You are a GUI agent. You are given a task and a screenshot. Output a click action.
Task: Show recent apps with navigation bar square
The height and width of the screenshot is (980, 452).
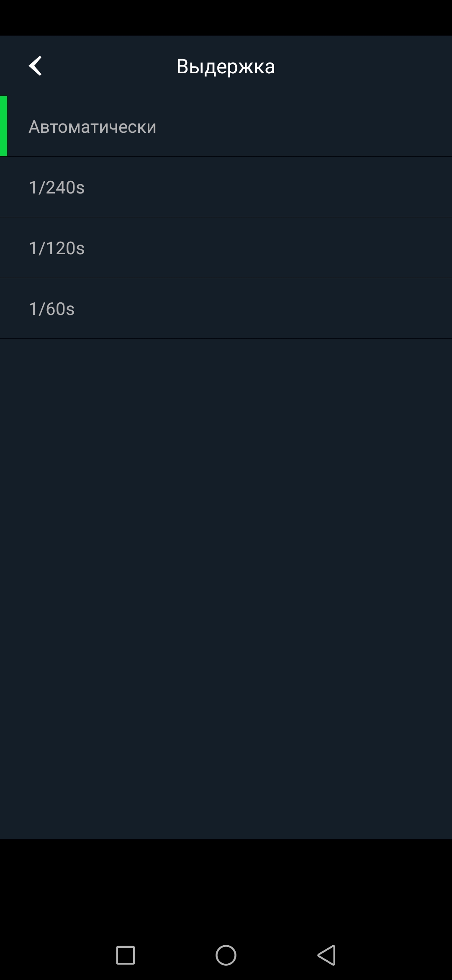click(125, 955)
